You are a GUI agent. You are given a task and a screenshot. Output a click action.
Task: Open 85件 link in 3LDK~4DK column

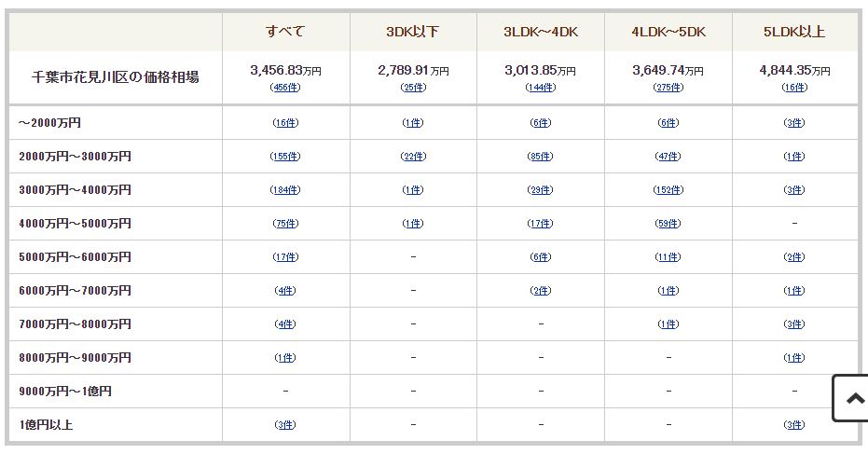[541, 157]
